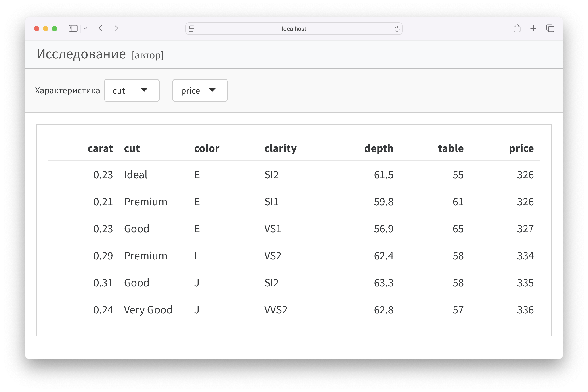Click the carat column header
588x392 pixels.
100,148
